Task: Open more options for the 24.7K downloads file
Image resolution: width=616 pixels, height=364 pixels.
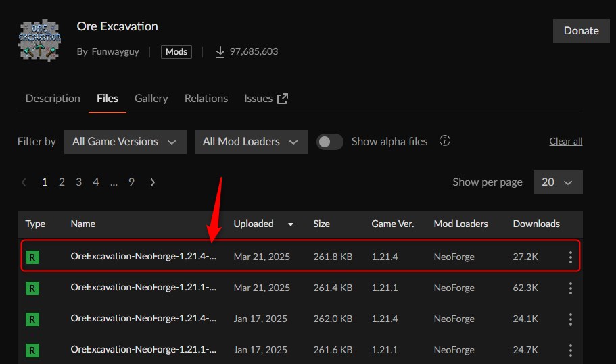Action: (571, 350)
